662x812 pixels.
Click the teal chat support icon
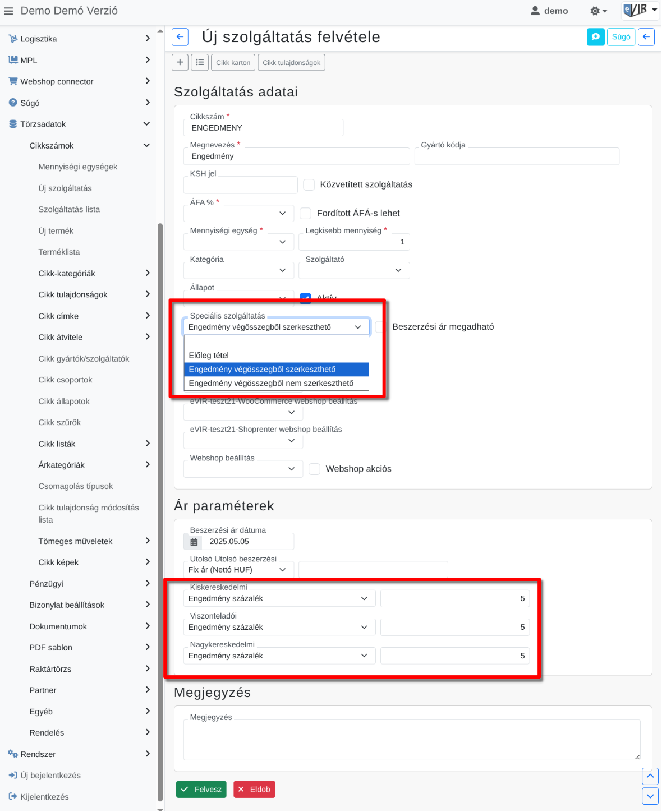[x=596, y=37]
